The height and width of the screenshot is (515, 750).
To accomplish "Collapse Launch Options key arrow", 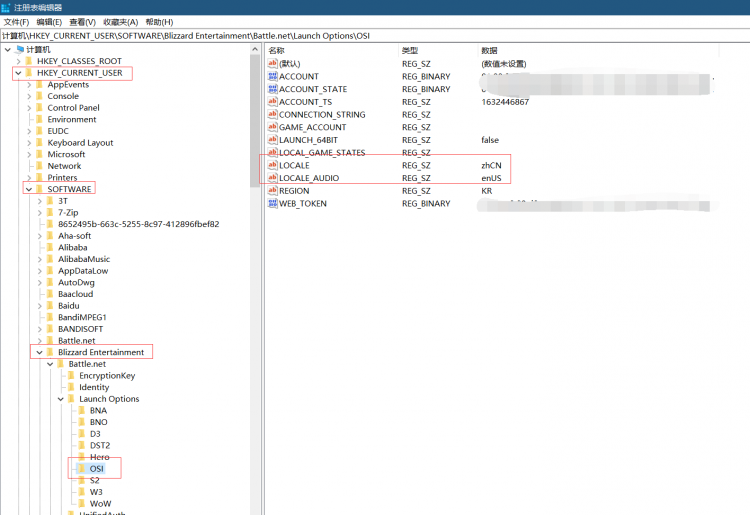I will pos(61,399).
